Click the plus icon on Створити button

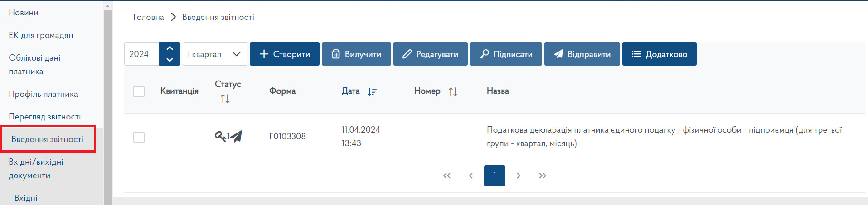264,54
